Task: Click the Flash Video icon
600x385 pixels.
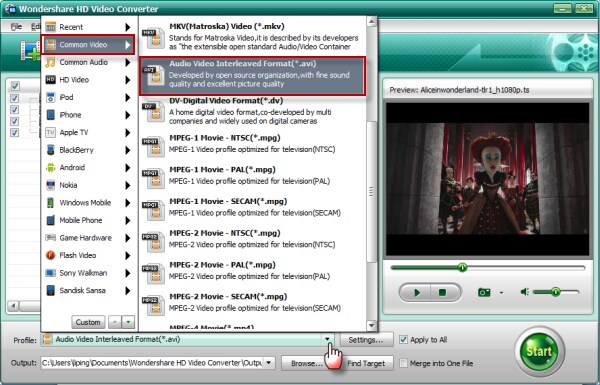Action: (x=51, y=255)
